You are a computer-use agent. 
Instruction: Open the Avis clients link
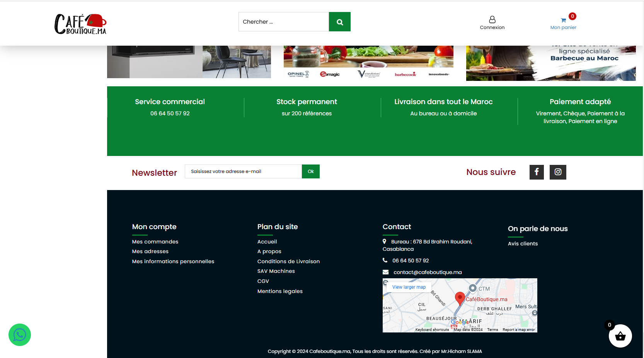click(523, 243)
